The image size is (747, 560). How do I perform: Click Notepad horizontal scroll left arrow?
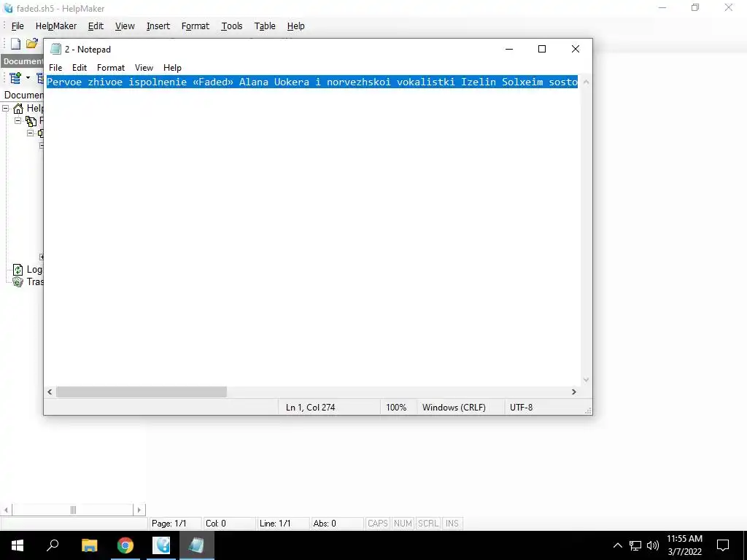coord(50,392)
